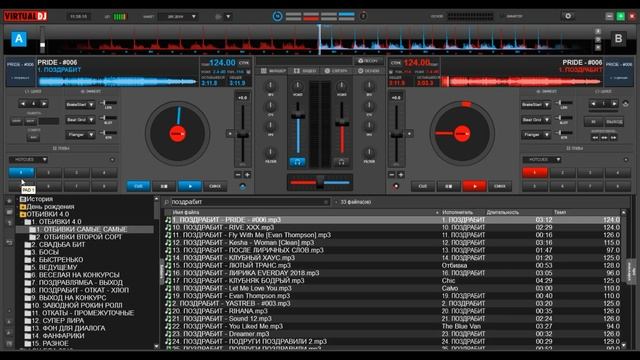This screenshot has height=360, width=640.
Task: Open the BrakeStart effect dropdown on deck A
Action: [x=80, y=104]
